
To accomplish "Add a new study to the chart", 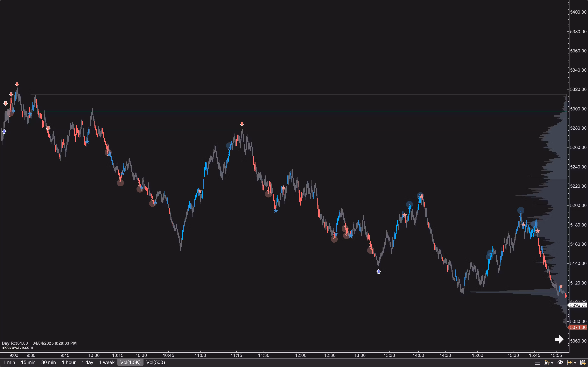I will click(x=547, y=362).
